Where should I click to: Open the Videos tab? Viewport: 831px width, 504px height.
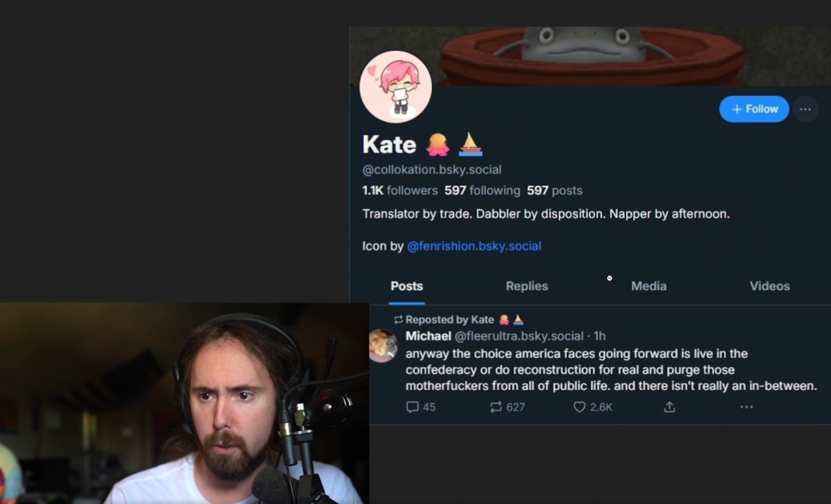[769, 286]
